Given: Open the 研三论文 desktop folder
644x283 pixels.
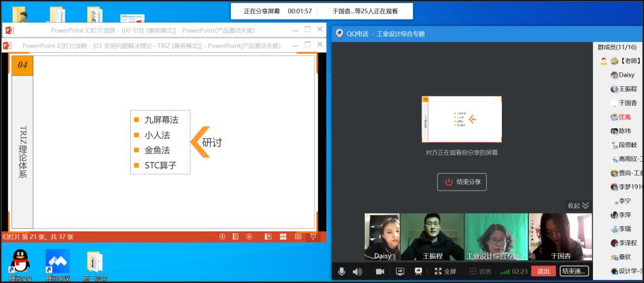Looking at the screenshot, I should [95, 265].
